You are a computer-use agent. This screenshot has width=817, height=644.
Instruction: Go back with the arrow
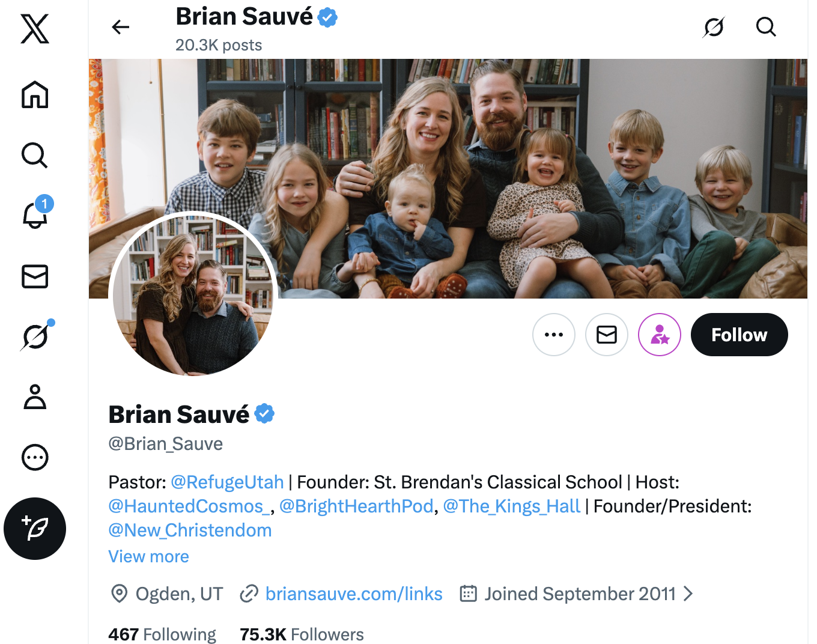tap(121, 27)
